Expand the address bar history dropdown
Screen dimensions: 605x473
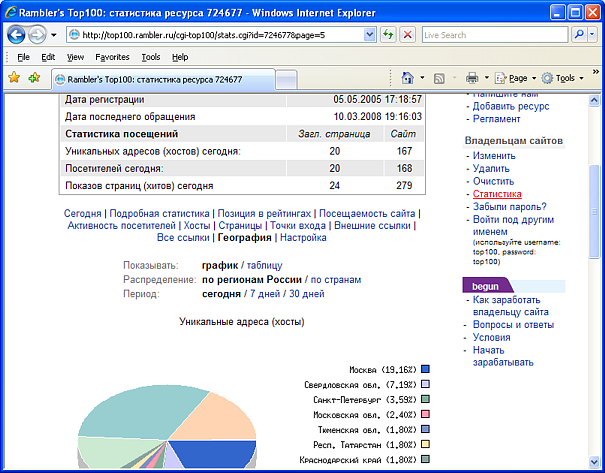pos(369,35)
